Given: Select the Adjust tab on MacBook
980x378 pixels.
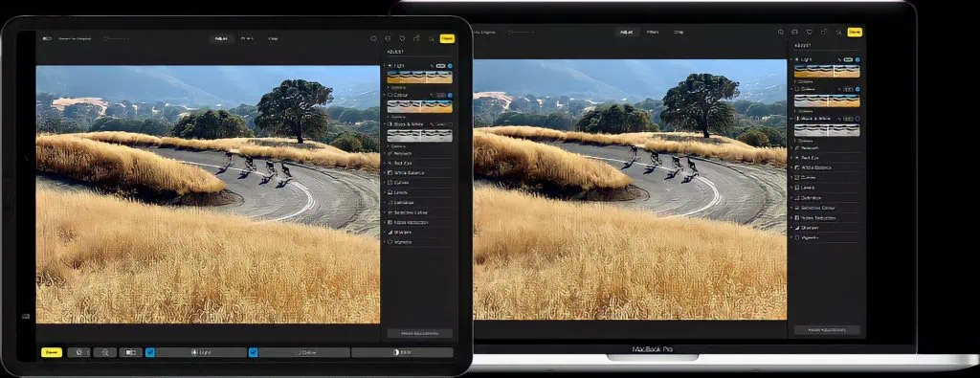Looking at the screenshot, I should [626, 32].
